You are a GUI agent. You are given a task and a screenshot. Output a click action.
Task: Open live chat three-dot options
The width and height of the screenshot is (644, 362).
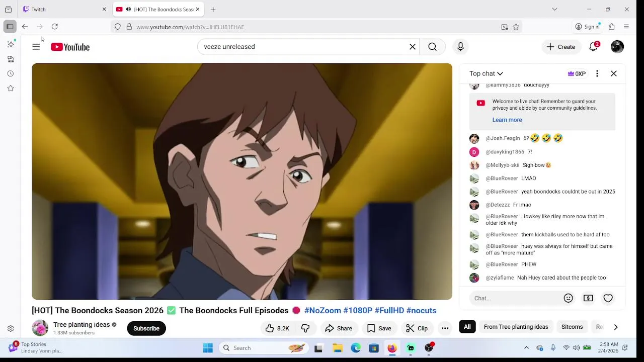[597, 73]
